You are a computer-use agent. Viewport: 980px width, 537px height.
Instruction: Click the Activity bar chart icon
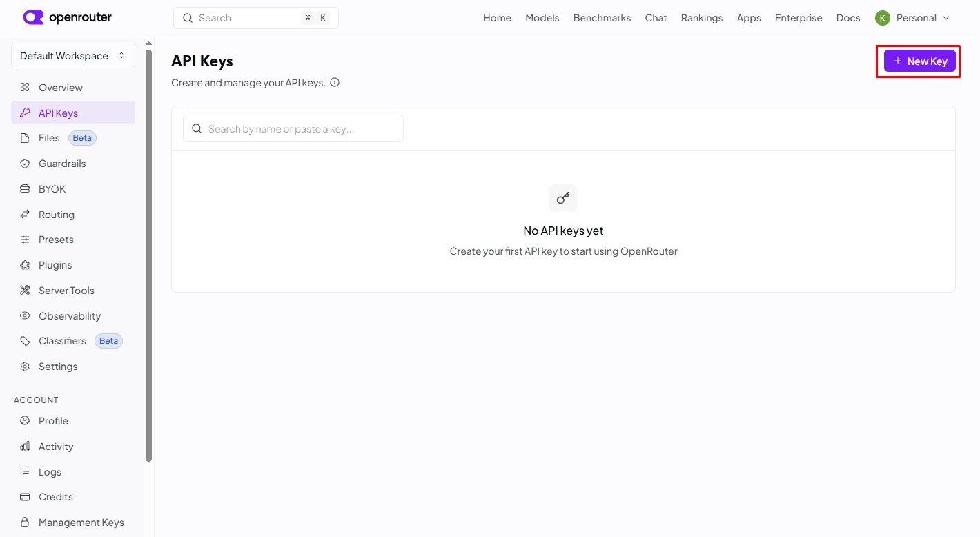[x=25, y=447]
